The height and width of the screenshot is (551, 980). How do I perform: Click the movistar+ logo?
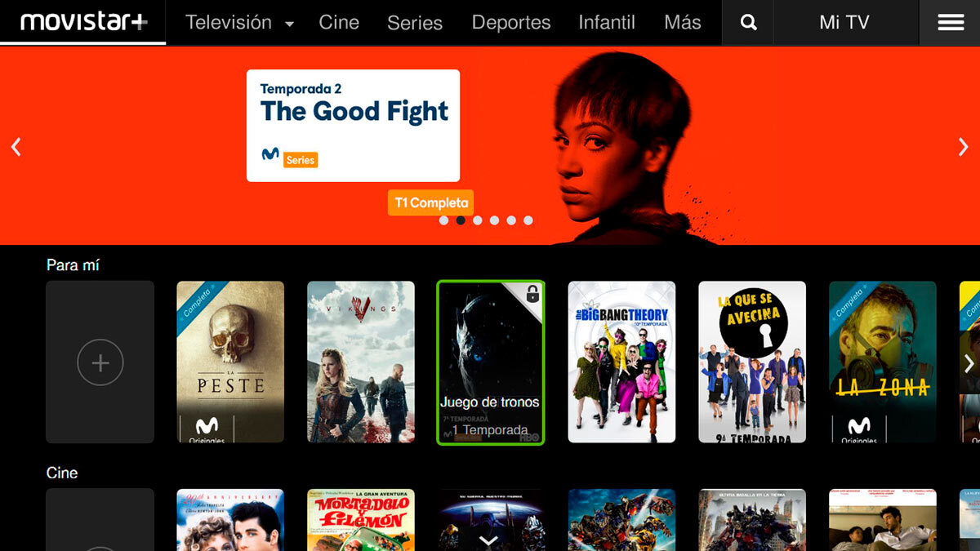(x=84, y=22)
